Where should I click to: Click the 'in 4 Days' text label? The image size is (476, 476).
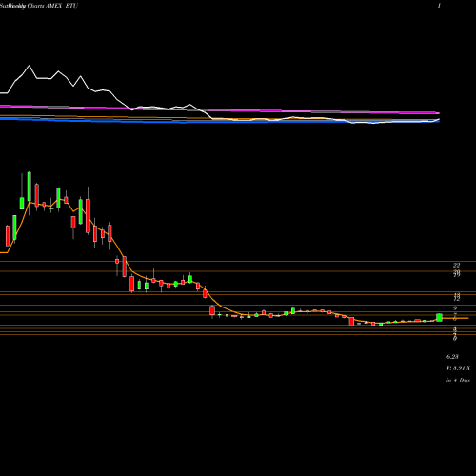[458, 380]
